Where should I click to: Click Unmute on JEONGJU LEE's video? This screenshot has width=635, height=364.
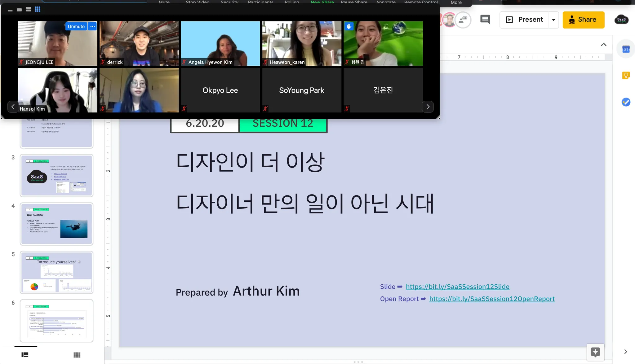coord(76,26)
